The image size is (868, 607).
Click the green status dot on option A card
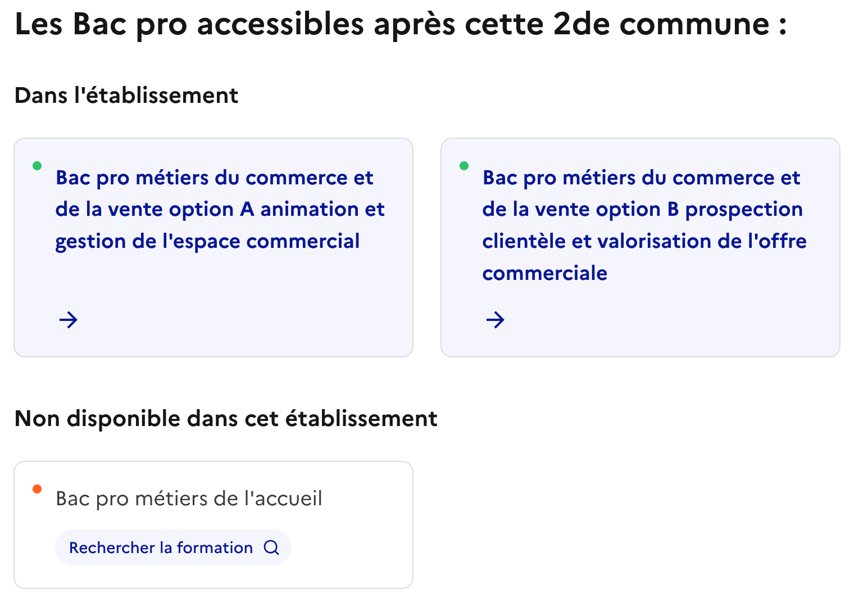[x=37, y=165]
